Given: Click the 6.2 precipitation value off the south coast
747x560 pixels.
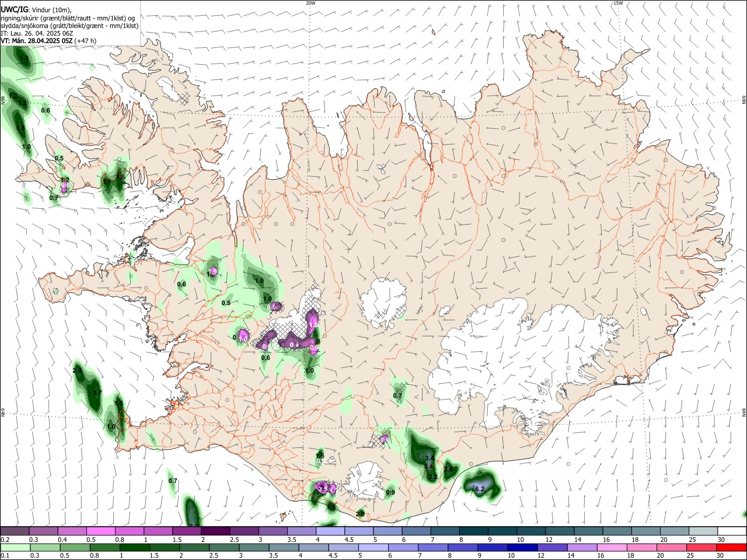Looking at the screenshot, I should pyautogui.click(x=480, y=489).
